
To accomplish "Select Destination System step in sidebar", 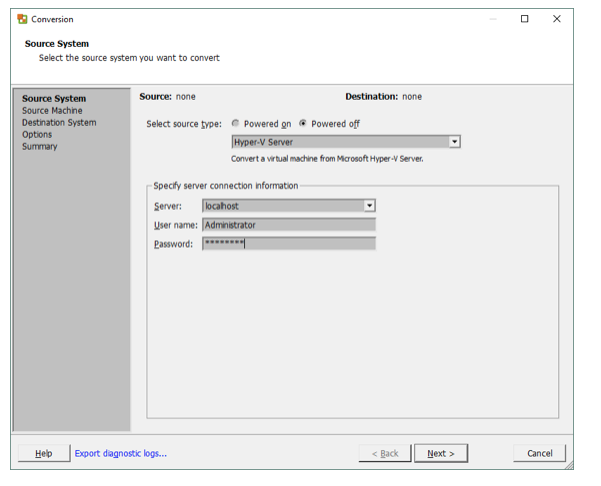I will [x=59, y=122].
